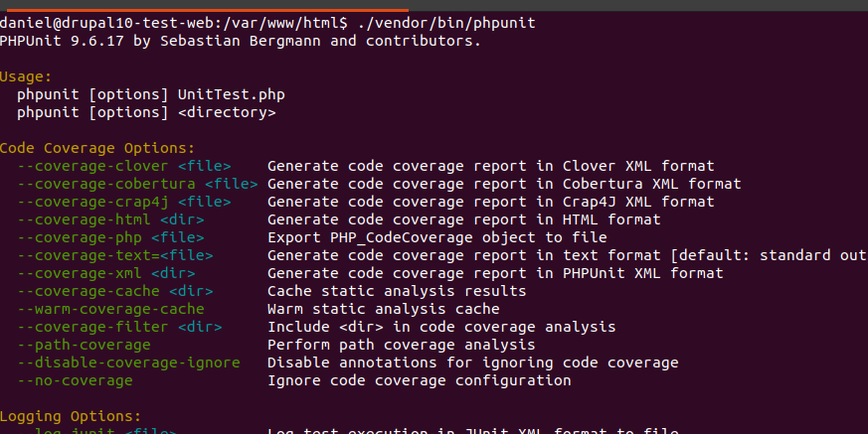Click the --coverage-crap4j <file> option
868x434 pixels.
point(124,202)
